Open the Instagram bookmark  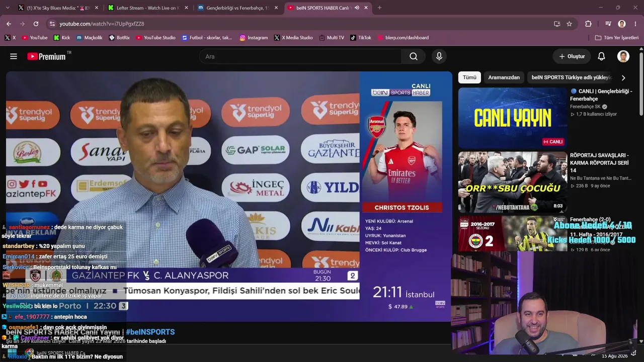pos(254,38)
